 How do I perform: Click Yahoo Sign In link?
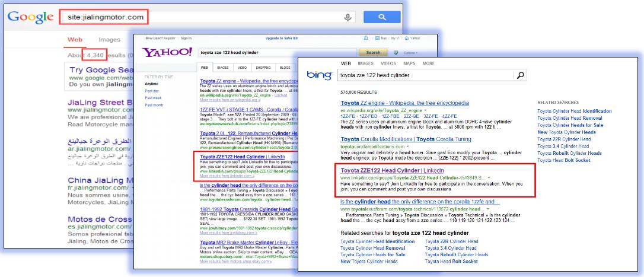(186, 38)
